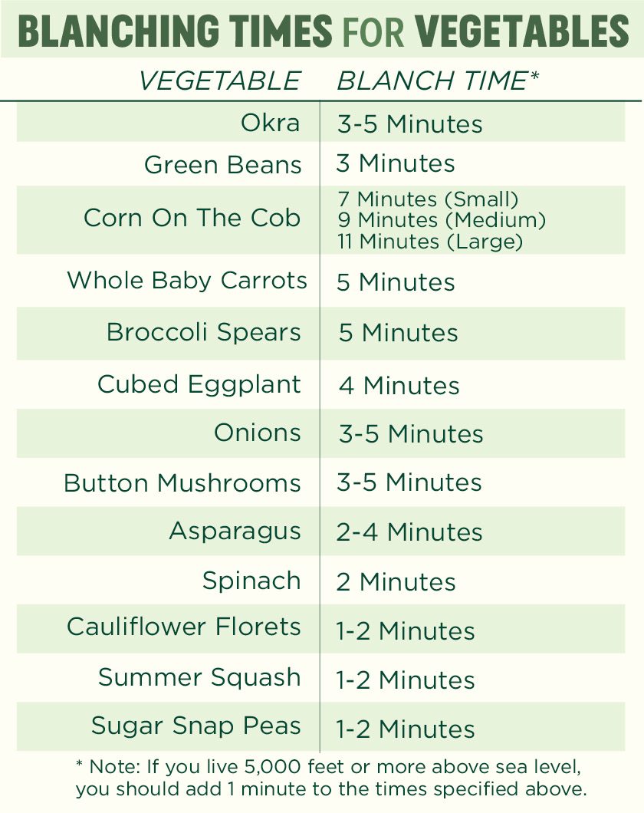Select the Okra row label

[x=270, y=123]
